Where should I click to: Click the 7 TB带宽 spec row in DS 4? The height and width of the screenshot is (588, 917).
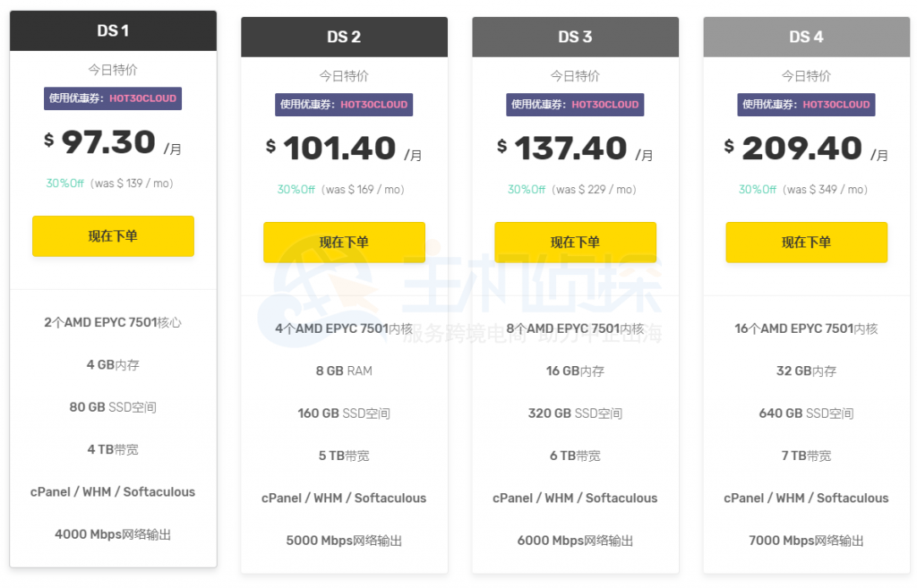click(x=806, y=456)
